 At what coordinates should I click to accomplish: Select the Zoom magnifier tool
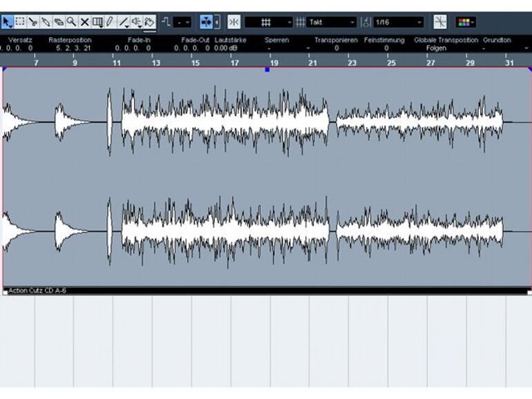coord(72,22)
